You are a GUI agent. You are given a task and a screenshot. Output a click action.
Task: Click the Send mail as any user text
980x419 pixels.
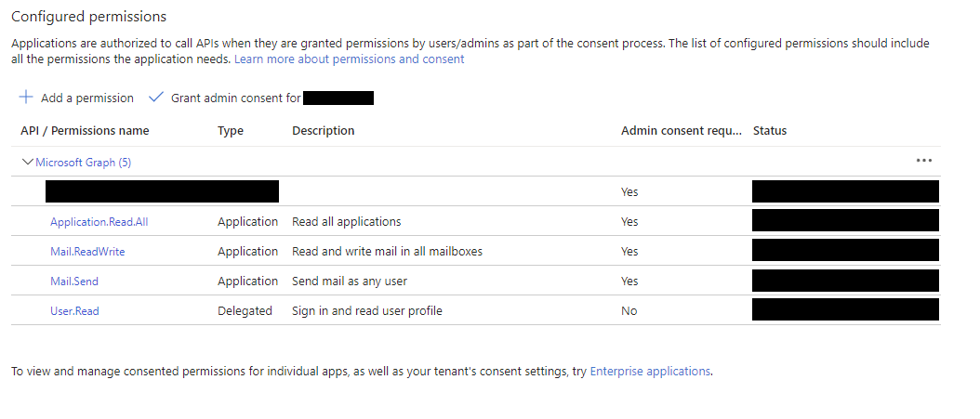coord(350,282)
